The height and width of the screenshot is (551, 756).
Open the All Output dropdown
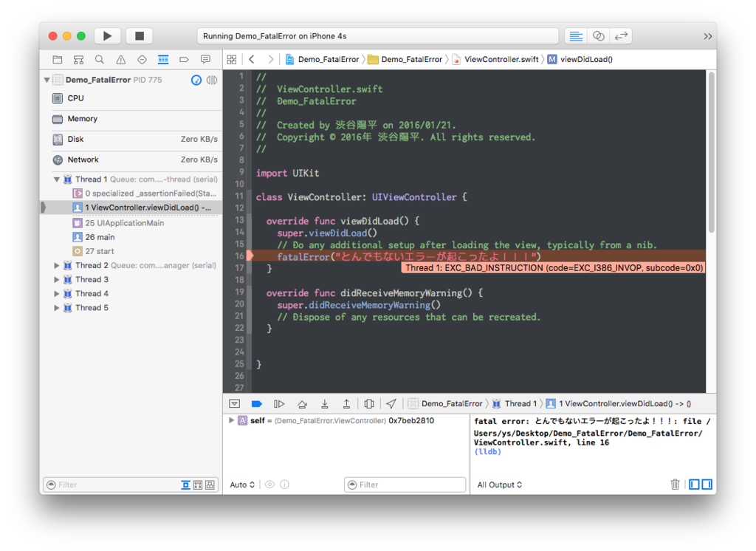tap(500, 485)
